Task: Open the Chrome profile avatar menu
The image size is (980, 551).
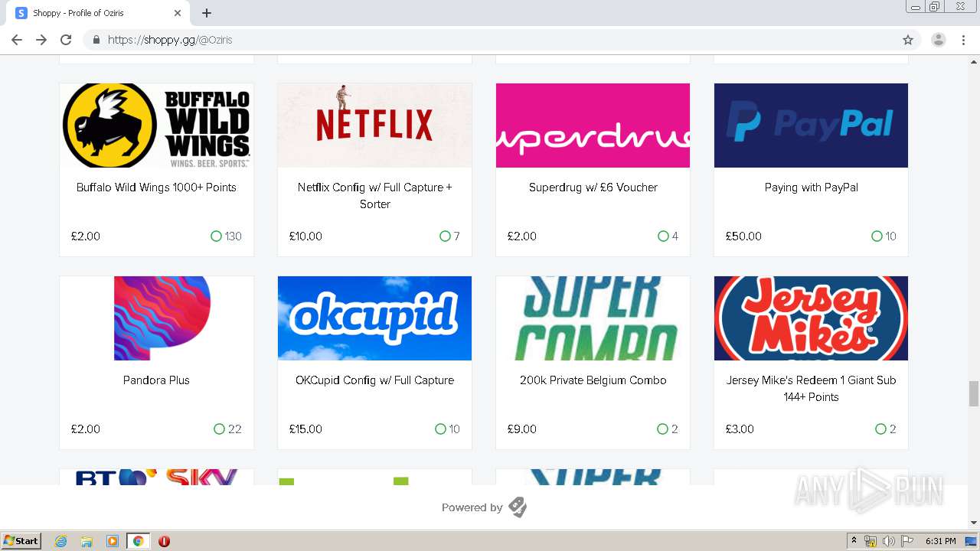Action: coord(939,40)
